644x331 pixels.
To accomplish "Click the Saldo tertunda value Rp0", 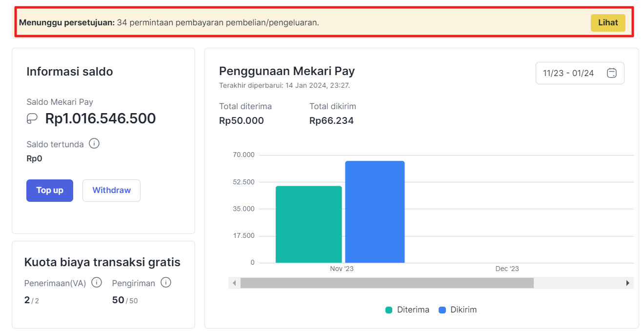I will tap(34, 158).
